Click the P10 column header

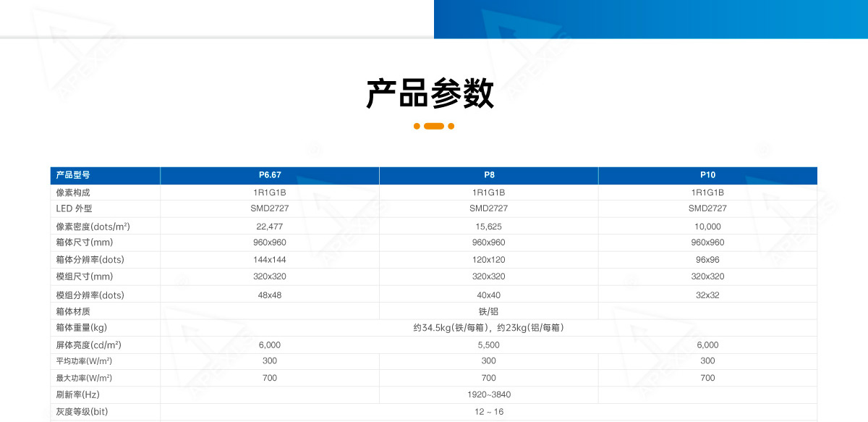[x=708, y=175]
